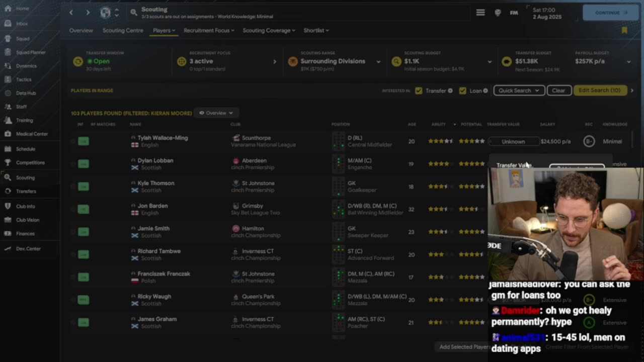Open the Overview view dropdown

point(216,113)
